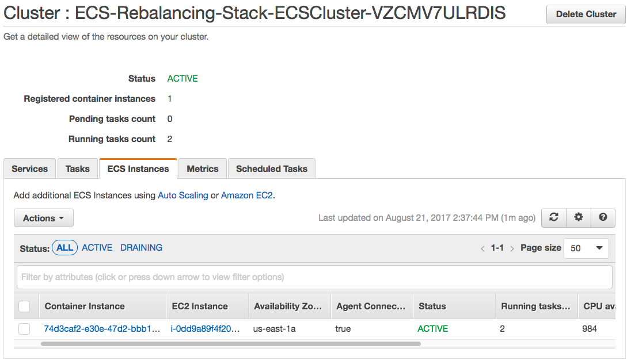
Task: Open EC2 instance i-0dd9a89f4f20 link
Action: pyautogui.click(x=205, y=329)
